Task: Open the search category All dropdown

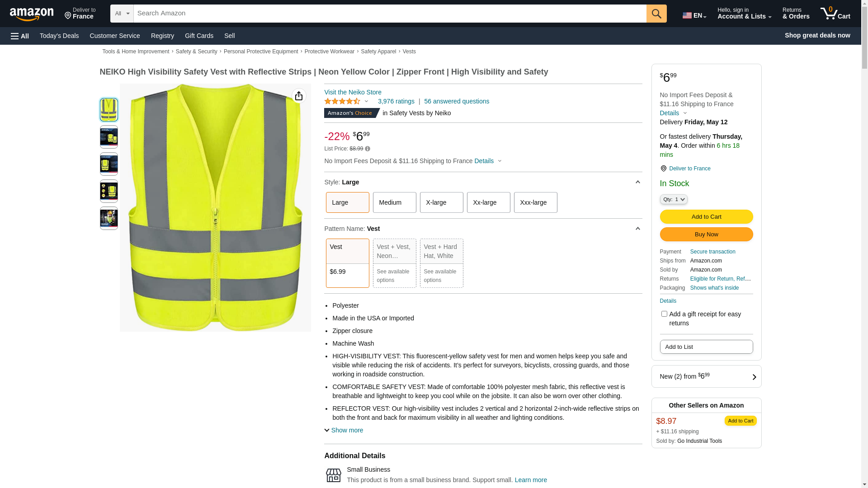Action: pos(122,14)
